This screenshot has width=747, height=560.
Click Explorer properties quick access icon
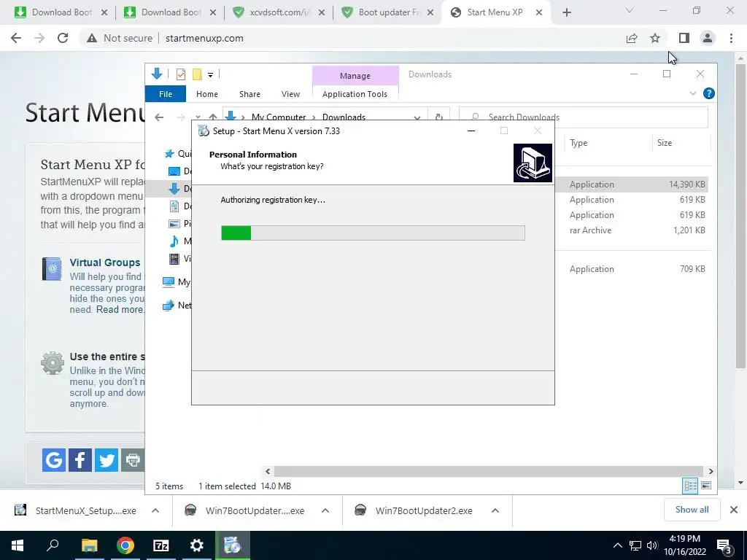coord(181,74)
